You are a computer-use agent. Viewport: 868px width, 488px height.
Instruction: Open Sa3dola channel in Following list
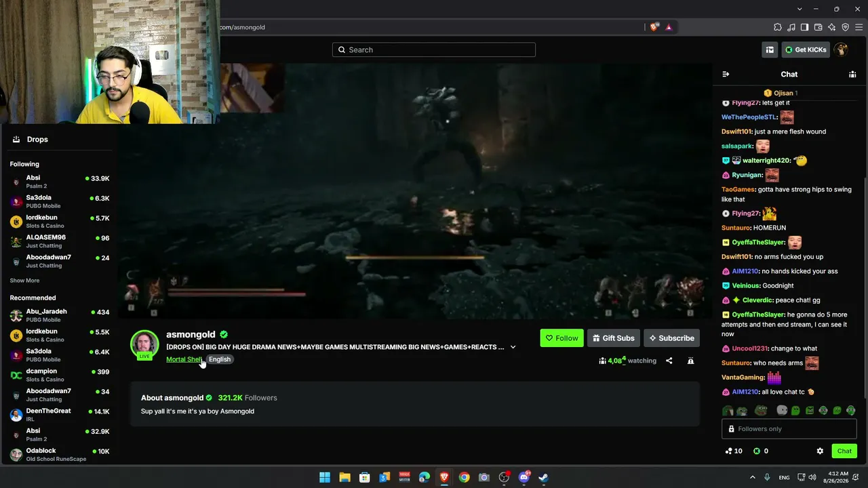(60, 201)
